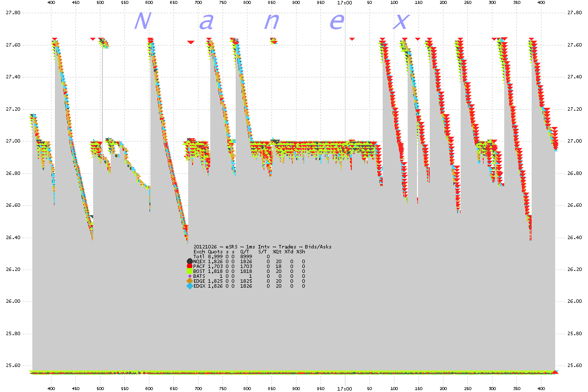Click the 17:00 time label on the top axis
The height and width of the screenshot is (392, 588).
point(345,3)
